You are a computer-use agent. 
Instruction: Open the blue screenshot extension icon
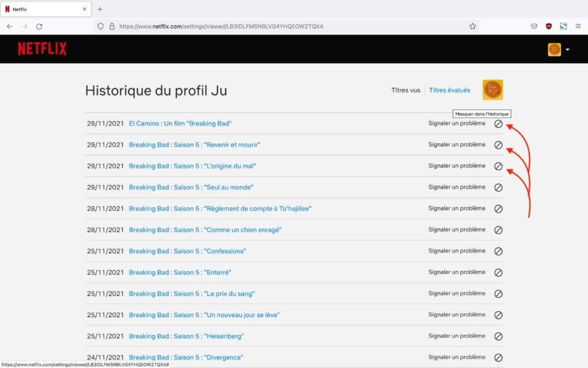coord(563,26)
